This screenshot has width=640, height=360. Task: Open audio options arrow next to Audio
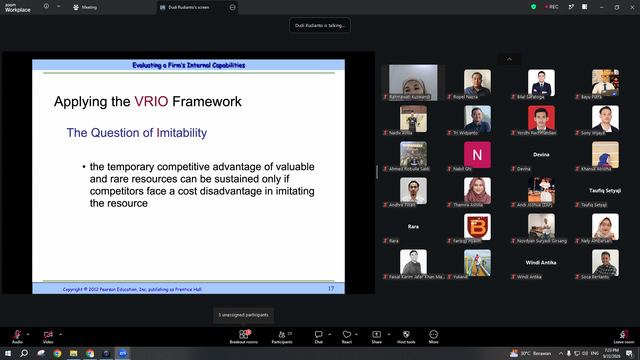tap(28, 334)
